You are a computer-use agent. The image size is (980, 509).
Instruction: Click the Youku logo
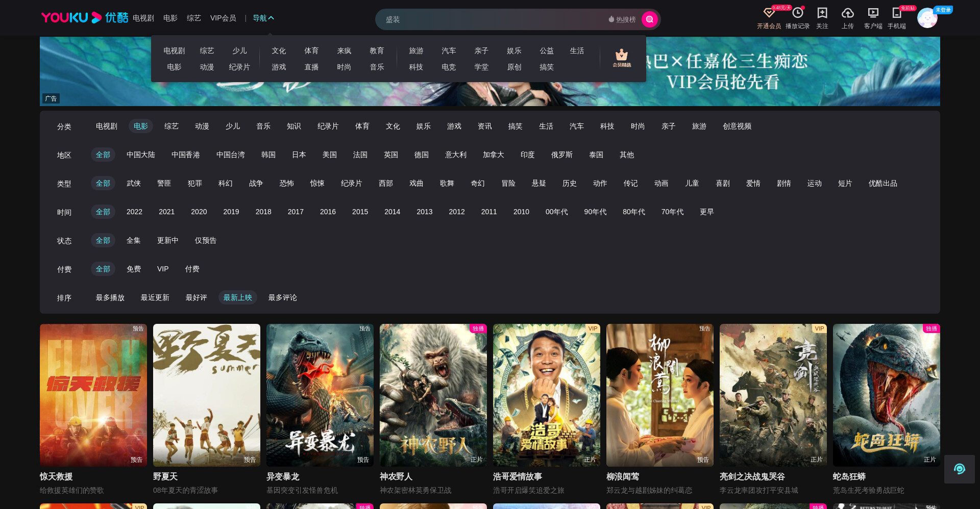pyautogui.click(x=84, y=18)
